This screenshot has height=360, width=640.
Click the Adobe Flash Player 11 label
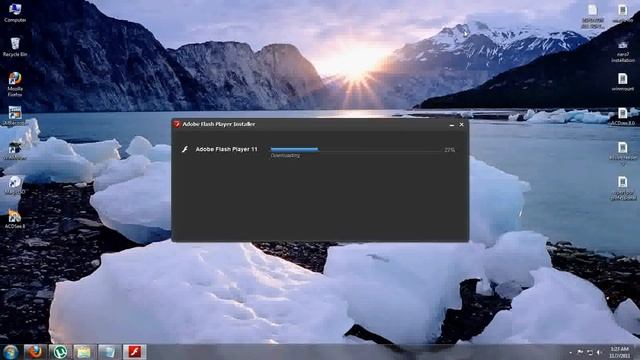[227, 149]
